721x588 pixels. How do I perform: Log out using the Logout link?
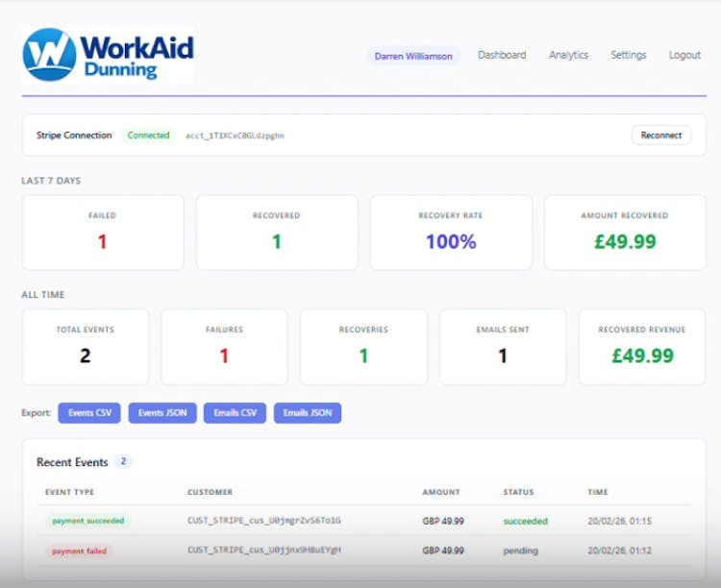[684, 55]
